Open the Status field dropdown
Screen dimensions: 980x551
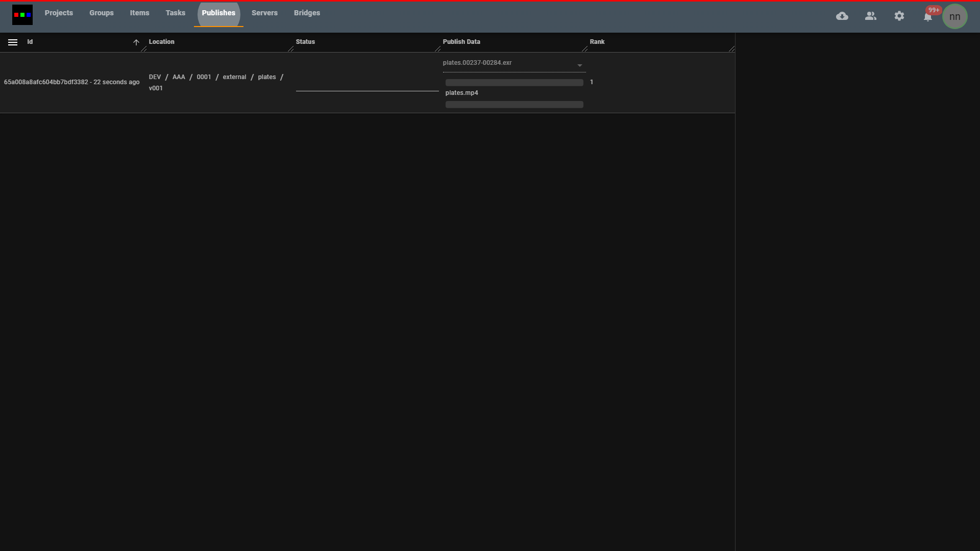(367, 84)
